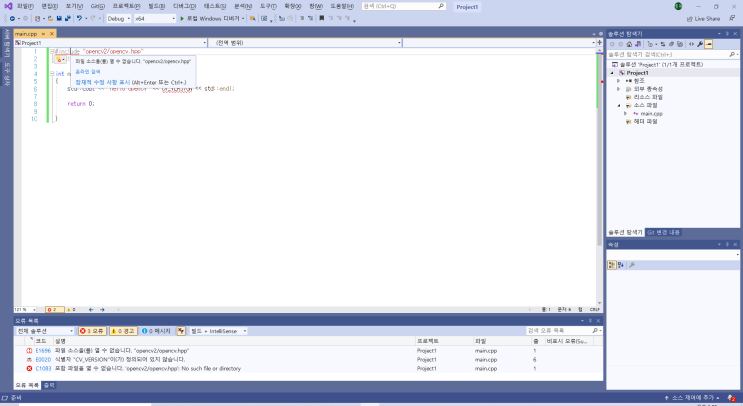Click the top search box 검색 (Ctrl+Q)
743x406 pixels.
[404, 6]
